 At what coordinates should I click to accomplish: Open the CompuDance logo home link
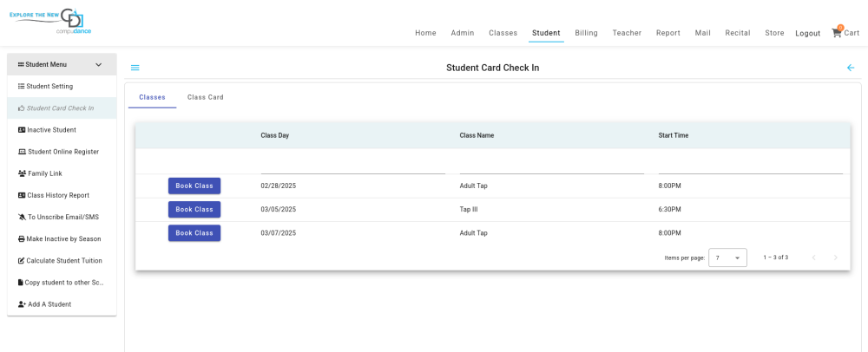pyautogui.click(x=50, y=22)
